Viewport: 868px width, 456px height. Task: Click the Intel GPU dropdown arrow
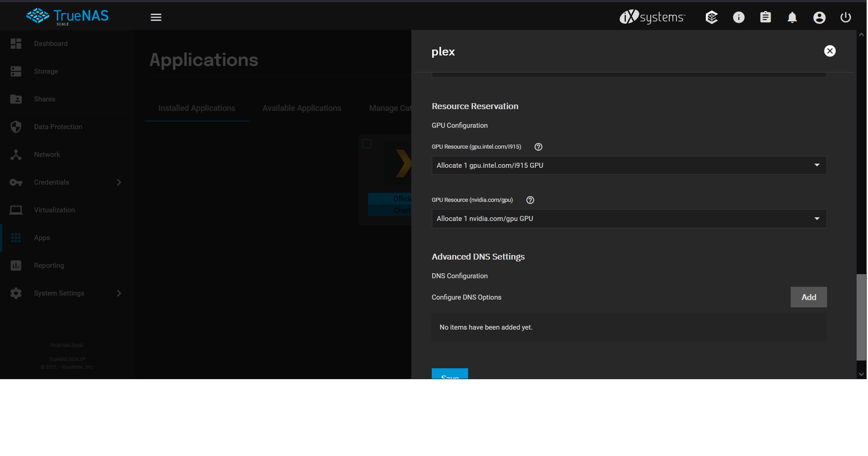[817, 165]
